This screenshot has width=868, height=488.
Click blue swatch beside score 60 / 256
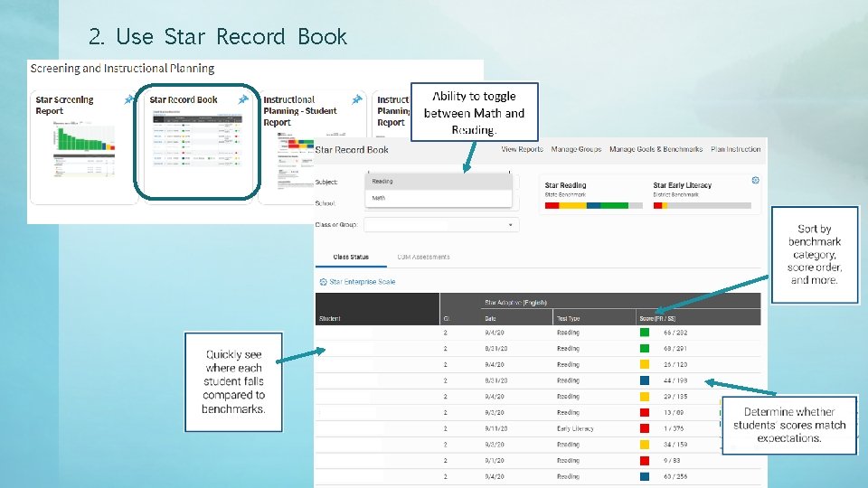tap(645, 476)
